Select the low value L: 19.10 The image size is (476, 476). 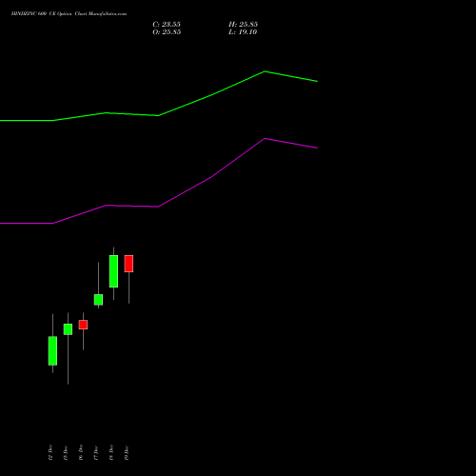(243, 32)
